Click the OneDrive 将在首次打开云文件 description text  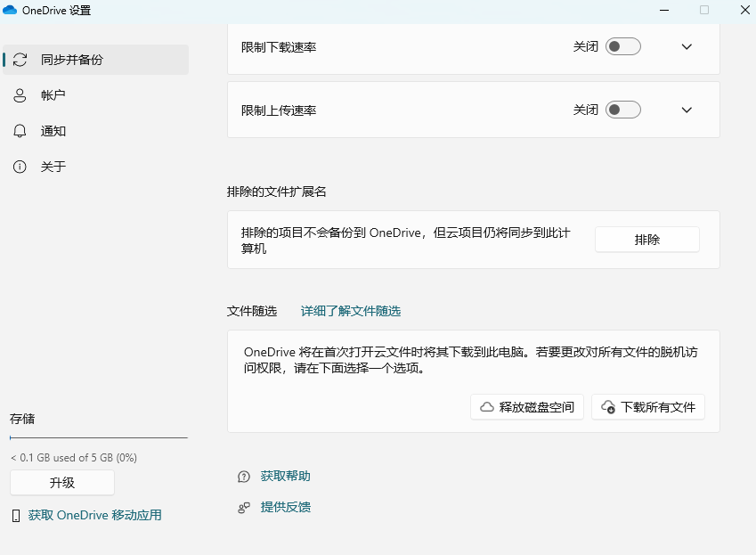470,360
